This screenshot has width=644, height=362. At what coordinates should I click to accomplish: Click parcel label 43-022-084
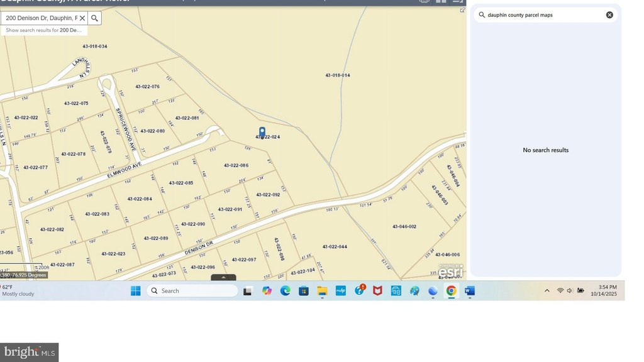click(140, 199)
